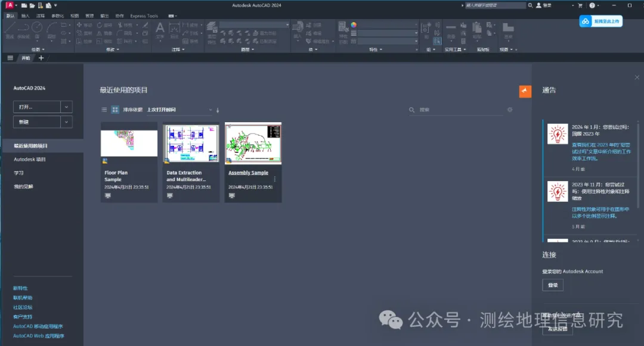Open the Default ribbon tab
The width and height of the screenshot is (644, 346).
click(10, 16)
